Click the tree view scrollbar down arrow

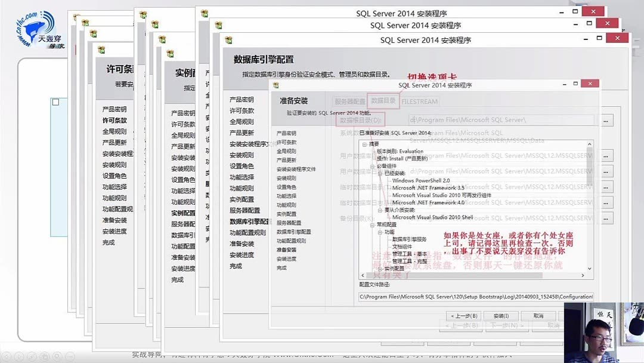tap(590, 267)
